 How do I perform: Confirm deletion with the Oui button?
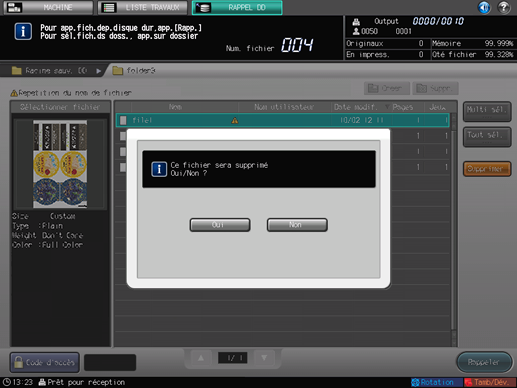click(220, 225)
